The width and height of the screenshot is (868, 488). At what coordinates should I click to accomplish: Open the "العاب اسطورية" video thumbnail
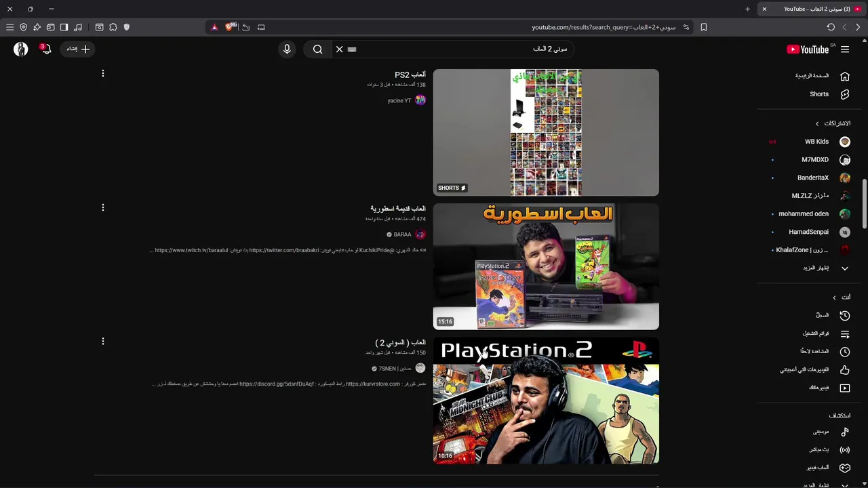click(x=546, y=266)
